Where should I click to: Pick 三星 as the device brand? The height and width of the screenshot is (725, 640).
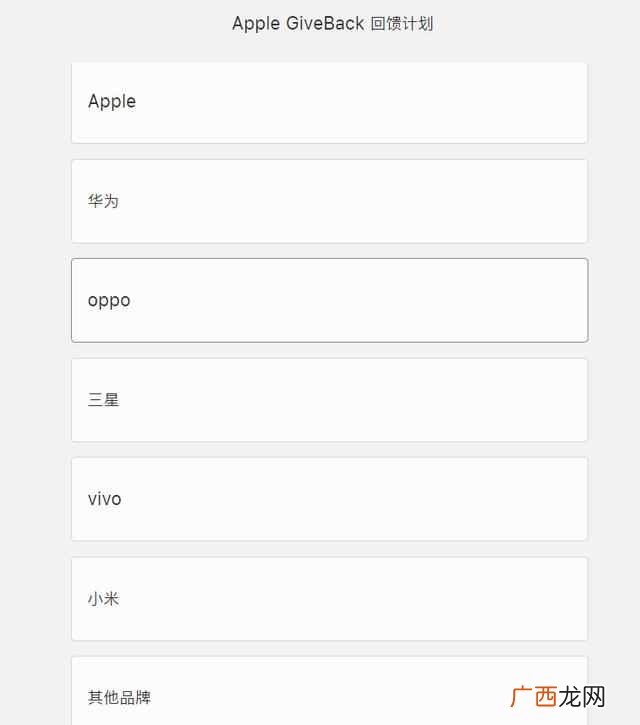[329, 400]
